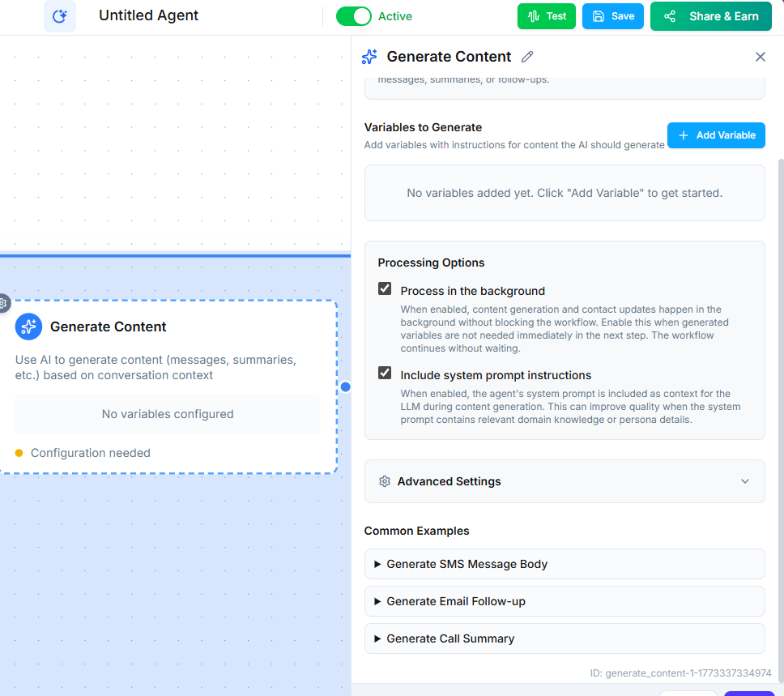Uncheck Include system prompt instructions

click(384, 374)
